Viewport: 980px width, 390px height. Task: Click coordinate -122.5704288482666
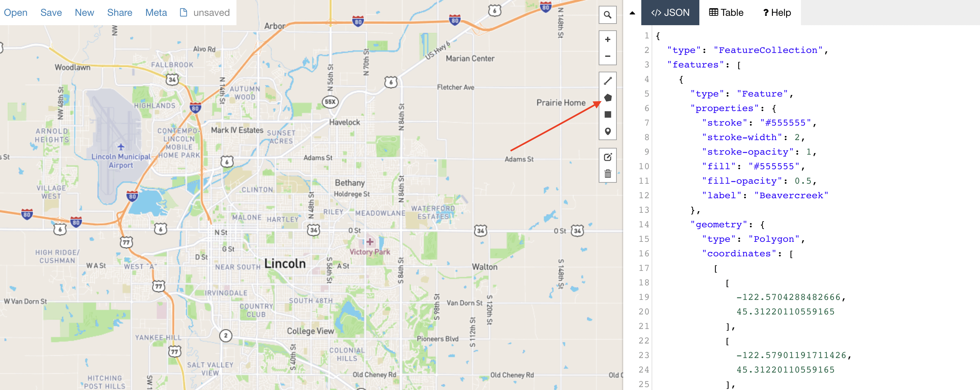coord(788,297)
